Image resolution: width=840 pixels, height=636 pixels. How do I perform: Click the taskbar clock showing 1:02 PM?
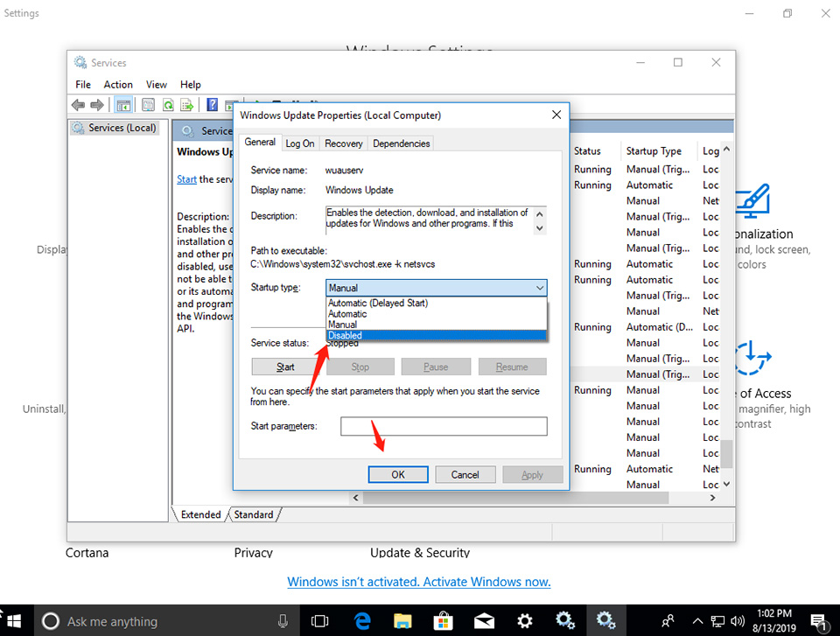[774, 620]
